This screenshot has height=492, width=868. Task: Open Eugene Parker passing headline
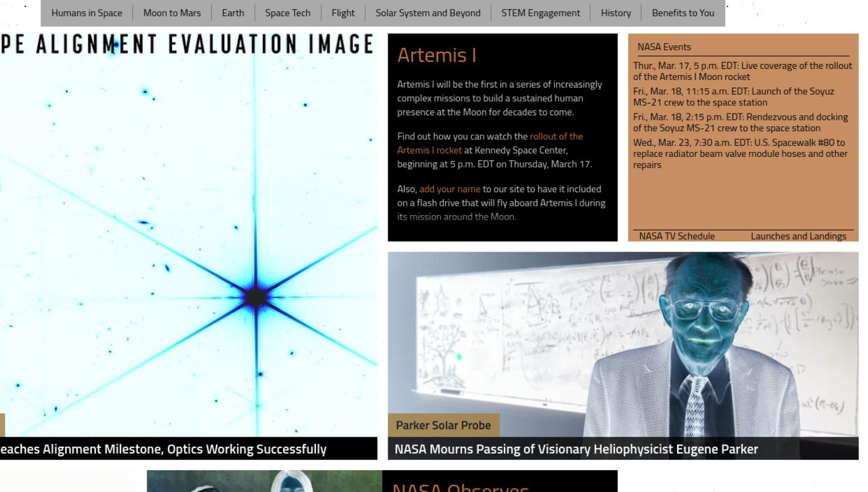click(x=576, y=450)
